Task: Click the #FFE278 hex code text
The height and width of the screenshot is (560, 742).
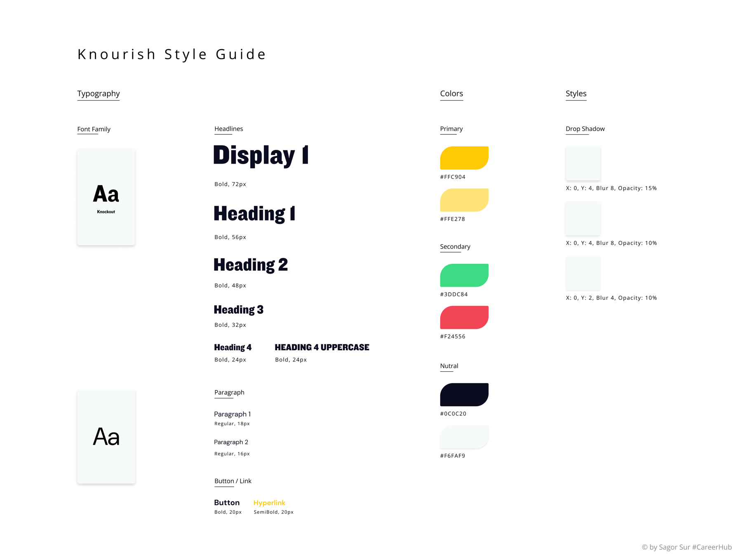Action: 452,219
